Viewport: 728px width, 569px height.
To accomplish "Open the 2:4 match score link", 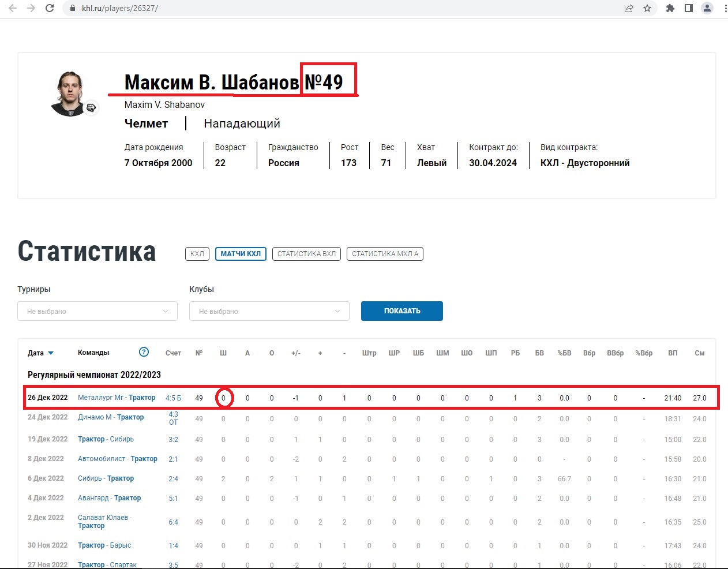I will tap(173, 479).
